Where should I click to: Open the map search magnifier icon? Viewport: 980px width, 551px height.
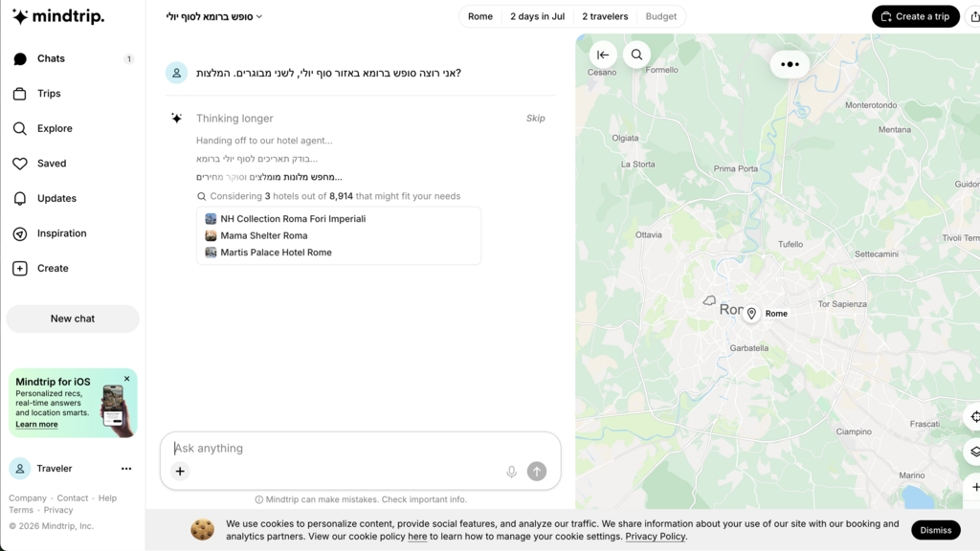pyautogui.click(x=636, y=55)
